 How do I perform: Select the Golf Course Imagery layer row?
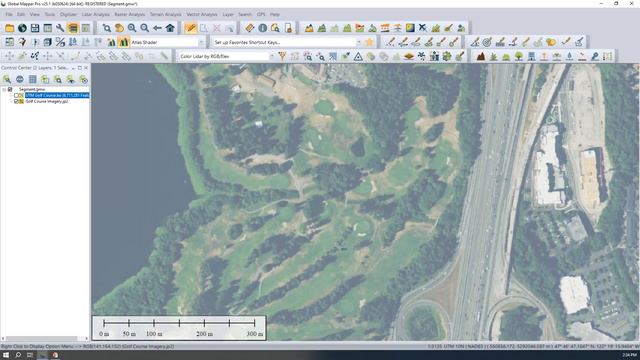tap(47, 101)
